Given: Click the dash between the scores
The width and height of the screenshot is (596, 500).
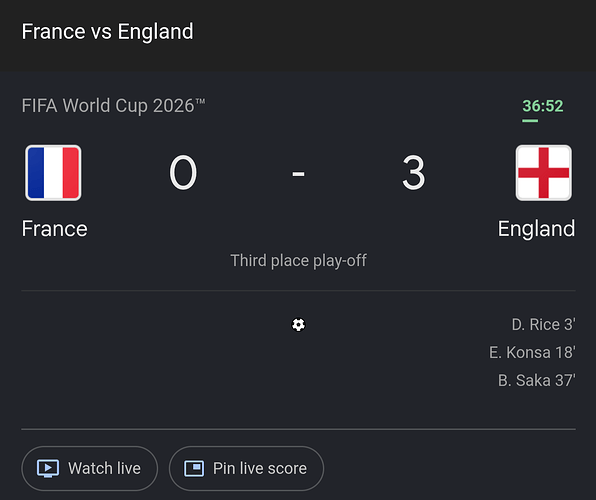Looking at the screenshot, I should coord(298,174).
